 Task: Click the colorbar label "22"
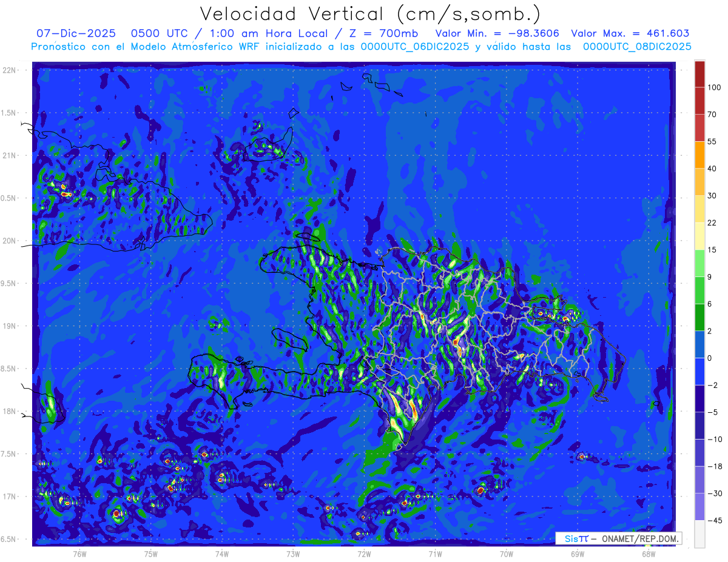712,223
